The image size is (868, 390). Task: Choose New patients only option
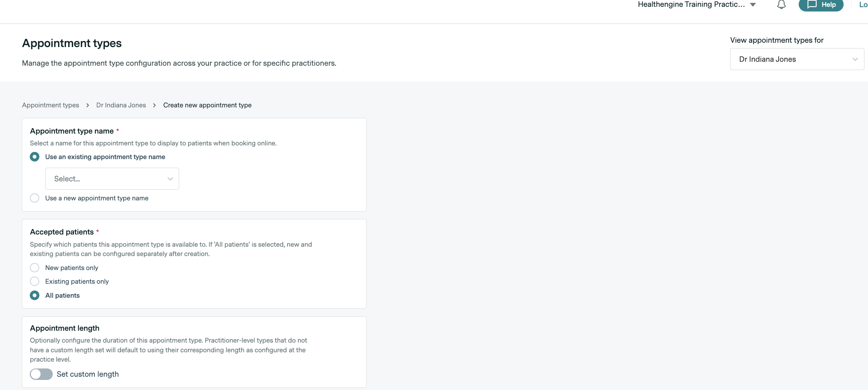[x=35, y=268]
